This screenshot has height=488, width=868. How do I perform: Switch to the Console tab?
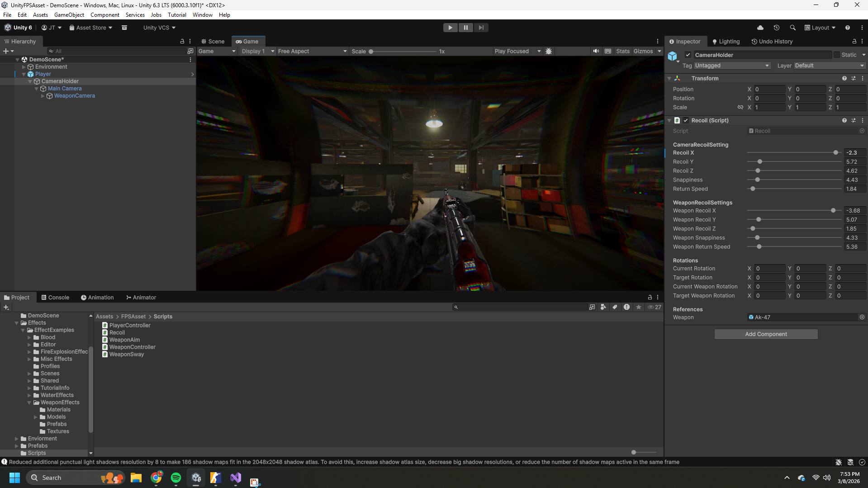click(x=55, y=298)
